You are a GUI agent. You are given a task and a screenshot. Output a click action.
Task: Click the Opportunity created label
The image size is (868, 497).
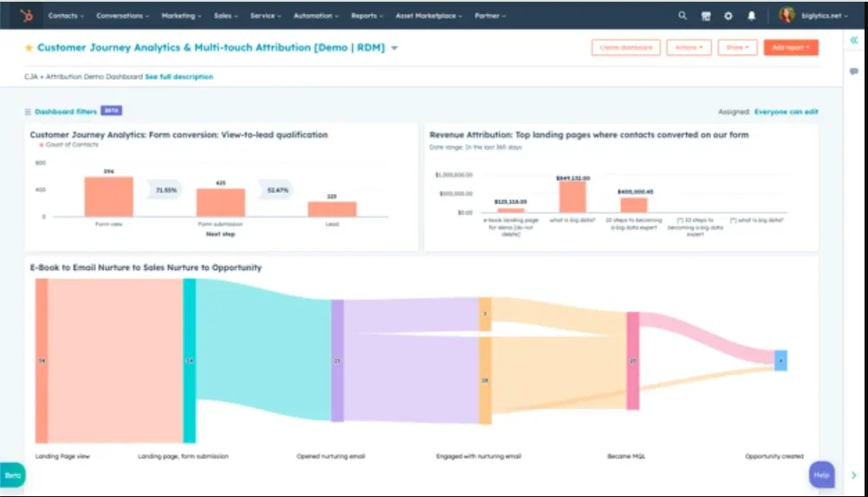(x=774, y=456)
